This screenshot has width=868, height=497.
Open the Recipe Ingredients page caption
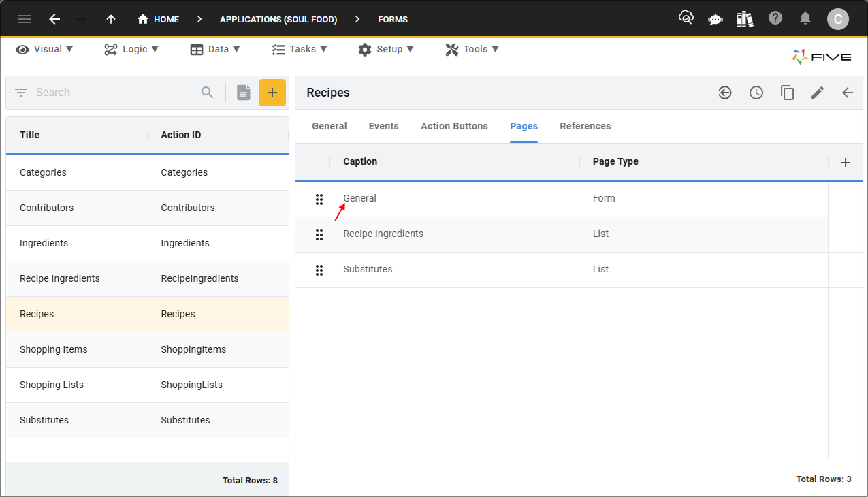383,234
